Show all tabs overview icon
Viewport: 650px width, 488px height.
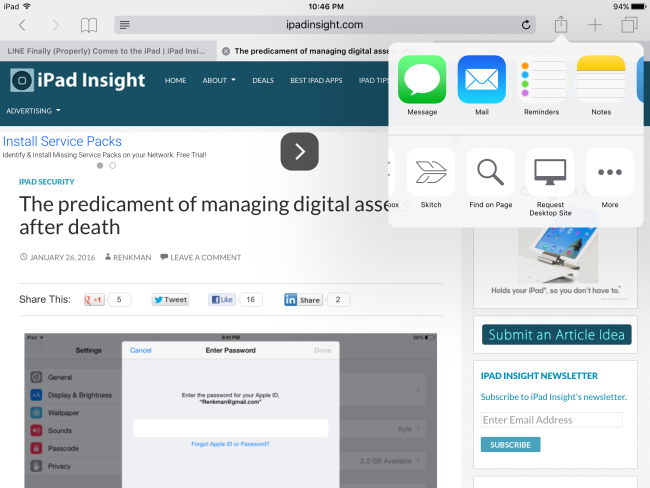coord(629,25)
